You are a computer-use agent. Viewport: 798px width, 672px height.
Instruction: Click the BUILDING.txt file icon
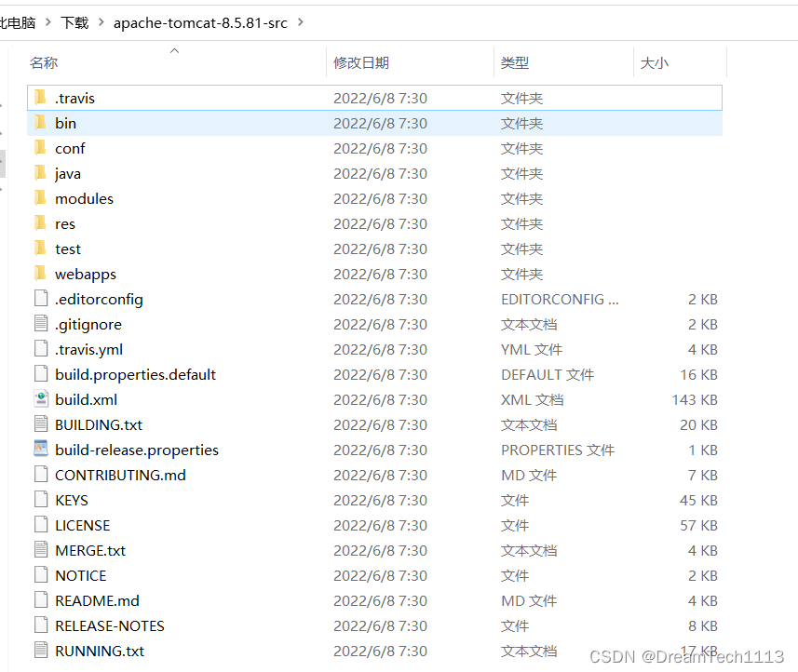(41, 423)
